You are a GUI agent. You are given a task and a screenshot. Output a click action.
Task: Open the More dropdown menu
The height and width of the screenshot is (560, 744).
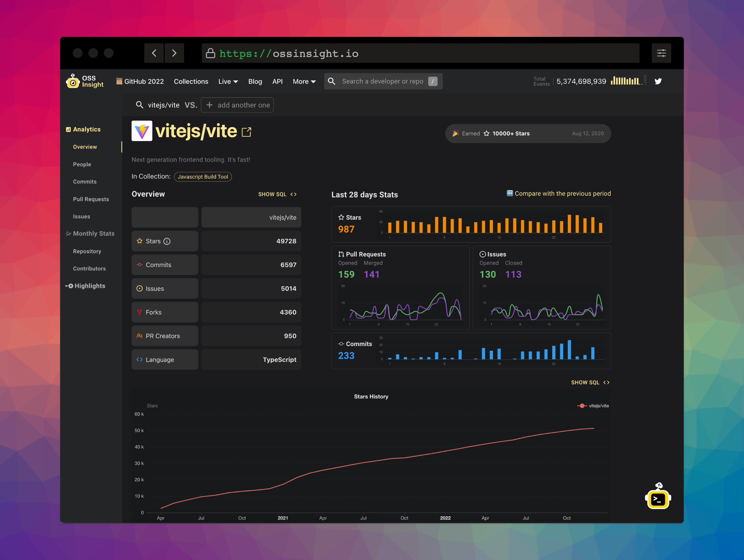(304, 82)
